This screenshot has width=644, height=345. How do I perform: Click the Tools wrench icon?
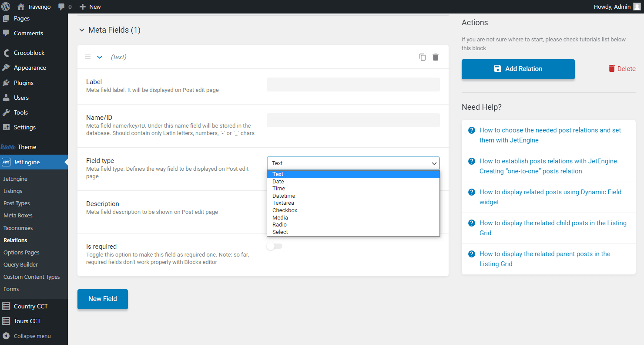(6, 112)
